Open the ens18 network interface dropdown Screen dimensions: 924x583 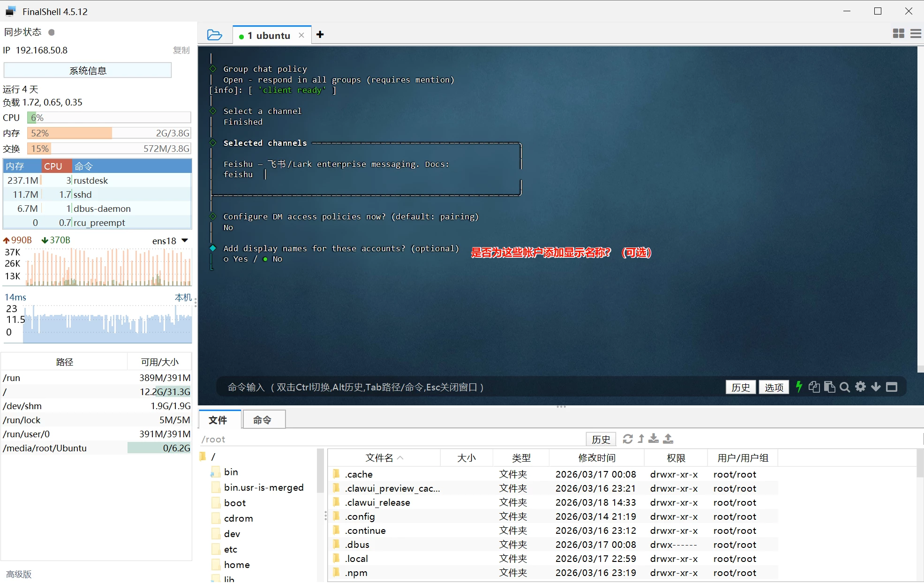tap(185, 240)
